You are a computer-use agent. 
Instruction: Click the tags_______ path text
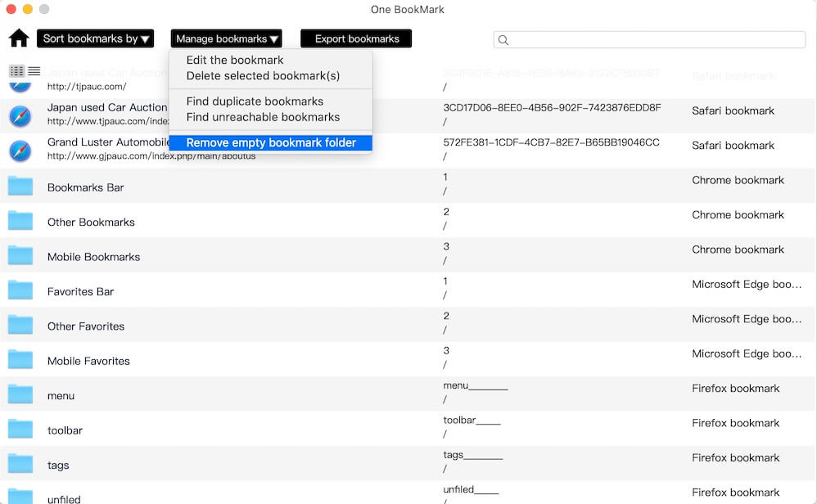tap(472, 455)
